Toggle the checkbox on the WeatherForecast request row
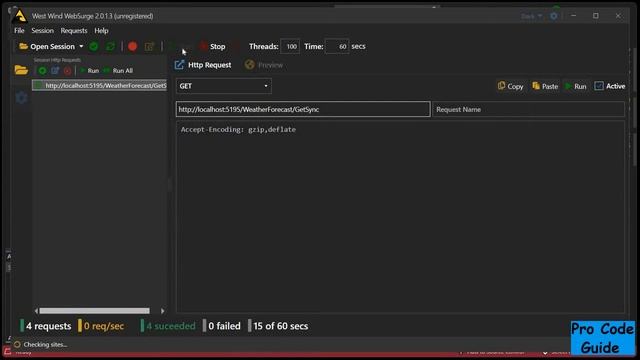Image resolution: width=640 pixels, height=360 pixels. pyautogui.click(x=38, y=85)
